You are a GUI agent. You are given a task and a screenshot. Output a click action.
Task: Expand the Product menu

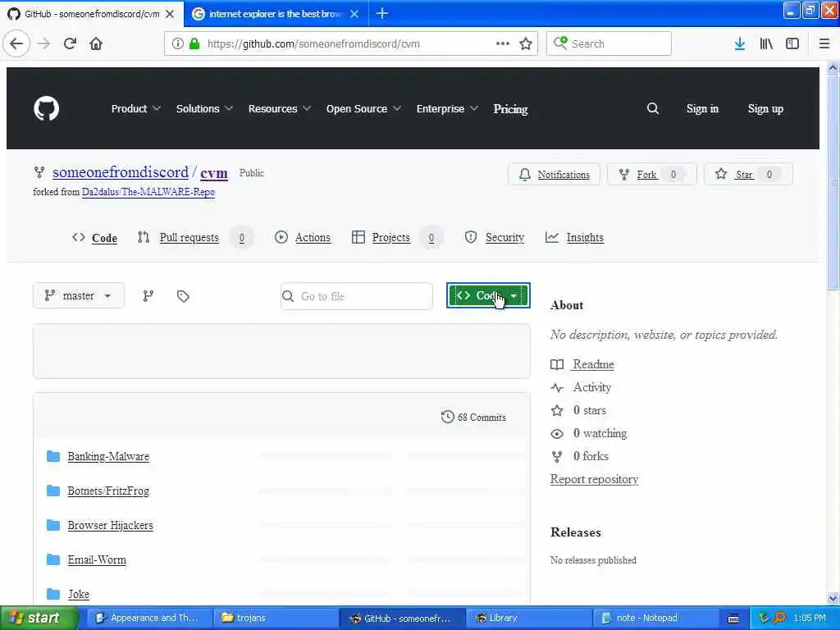[135, 109]
